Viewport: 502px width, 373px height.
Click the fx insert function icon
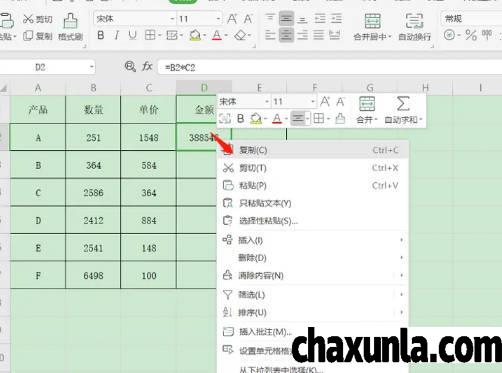(x=147, y=67)
